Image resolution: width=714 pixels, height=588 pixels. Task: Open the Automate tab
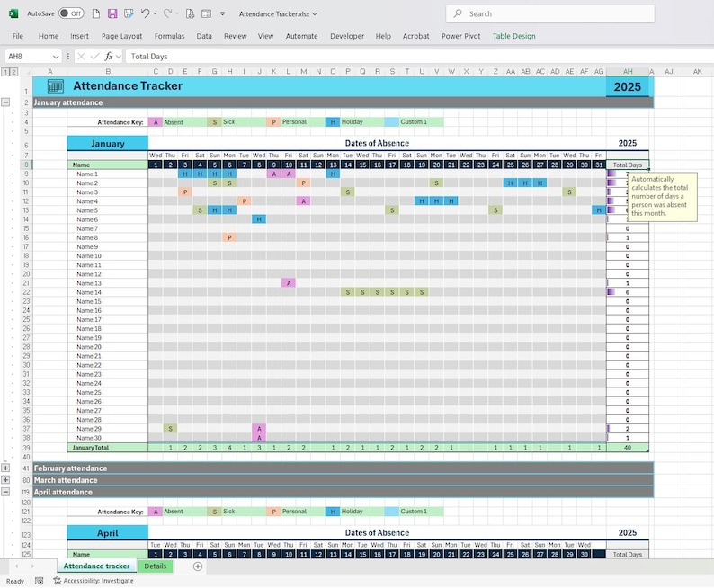click(x=301, y=36)
